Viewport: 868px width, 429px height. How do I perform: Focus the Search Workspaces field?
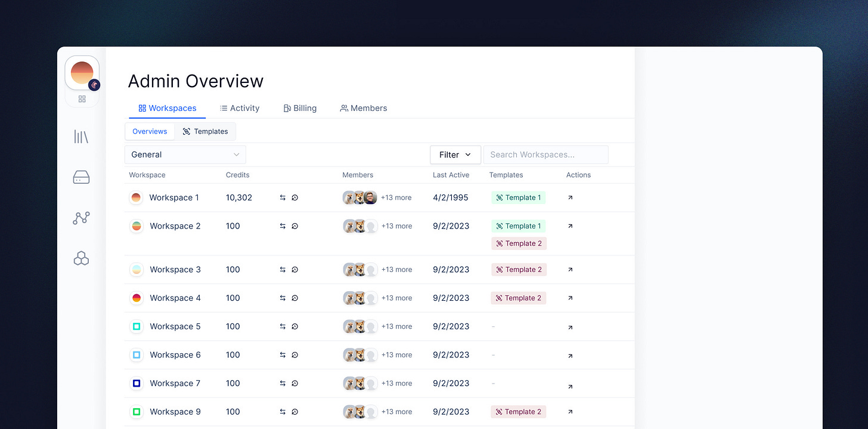(545, 155)
